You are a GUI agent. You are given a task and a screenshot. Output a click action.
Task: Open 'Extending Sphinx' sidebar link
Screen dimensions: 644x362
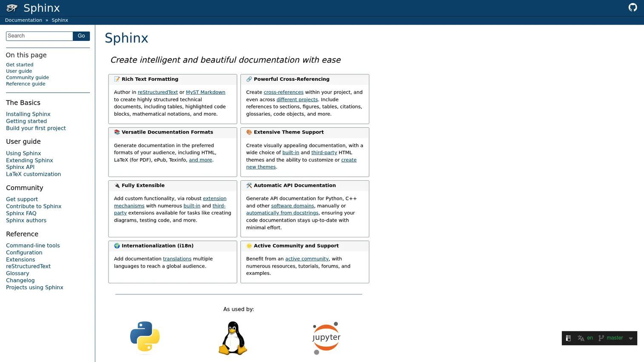pos(29,160)
